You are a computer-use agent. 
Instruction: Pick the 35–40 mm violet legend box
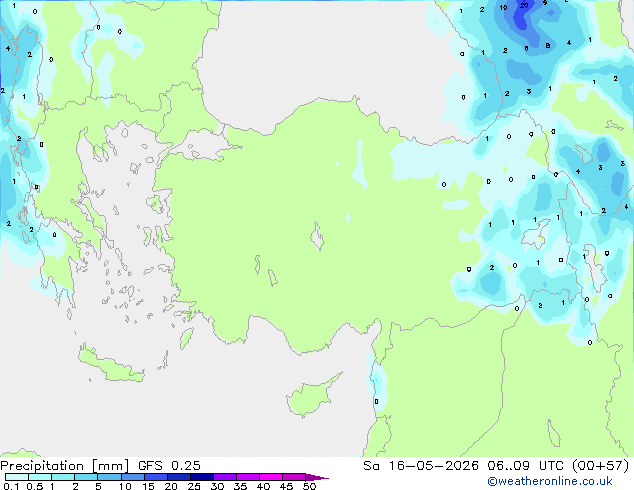248,477
